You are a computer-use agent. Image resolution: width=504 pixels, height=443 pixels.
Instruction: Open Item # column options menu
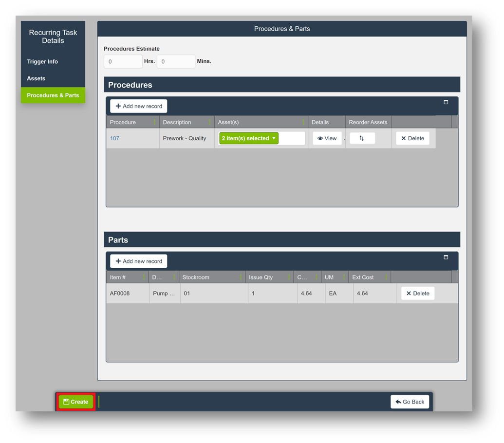pyautogui.click(x=144, y=277)
